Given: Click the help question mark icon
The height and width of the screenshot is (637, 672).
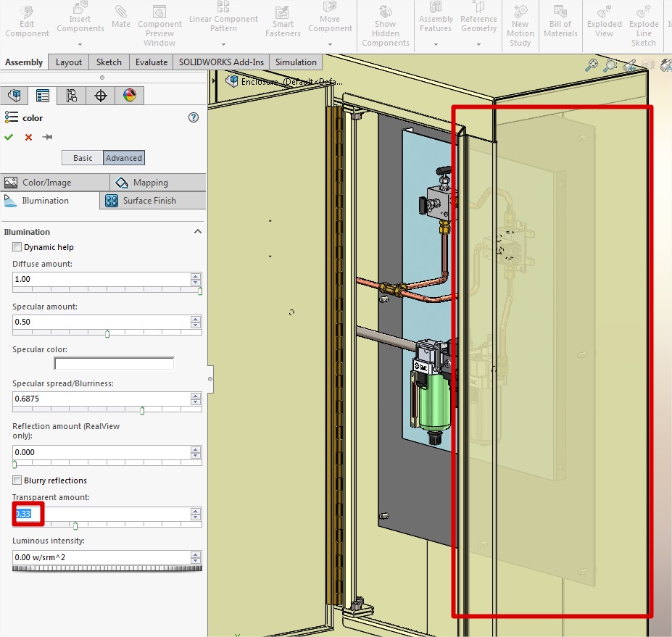Looking at the screenshot, I should [x=194, y=117].
